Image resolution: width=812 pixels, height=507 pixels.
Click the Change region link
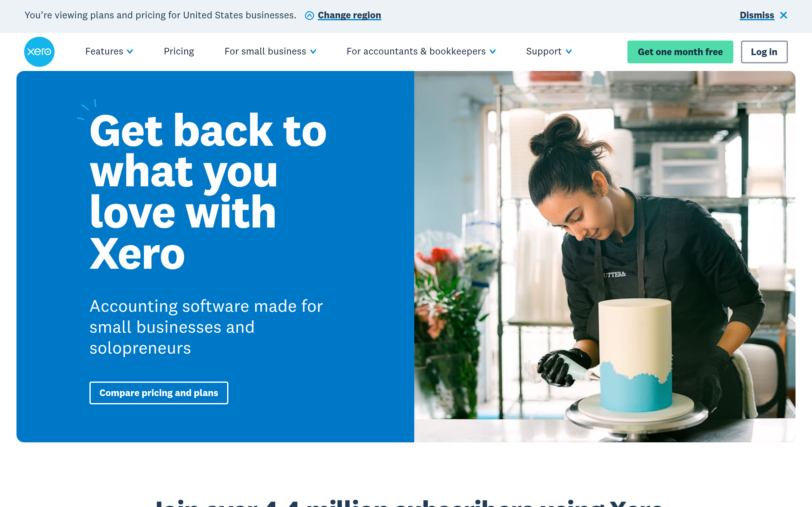(349, 16)
